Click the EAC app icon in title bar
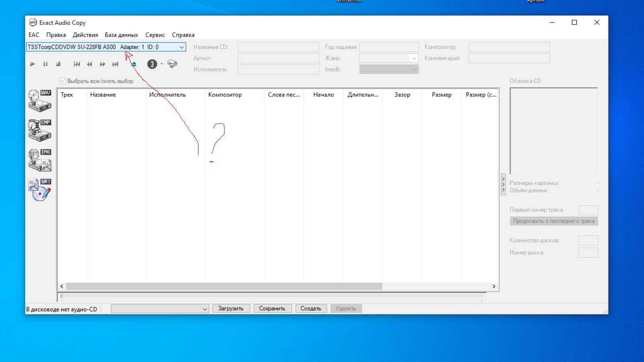The height and width of the screenshot is (362, 644). tap(33, 23)
